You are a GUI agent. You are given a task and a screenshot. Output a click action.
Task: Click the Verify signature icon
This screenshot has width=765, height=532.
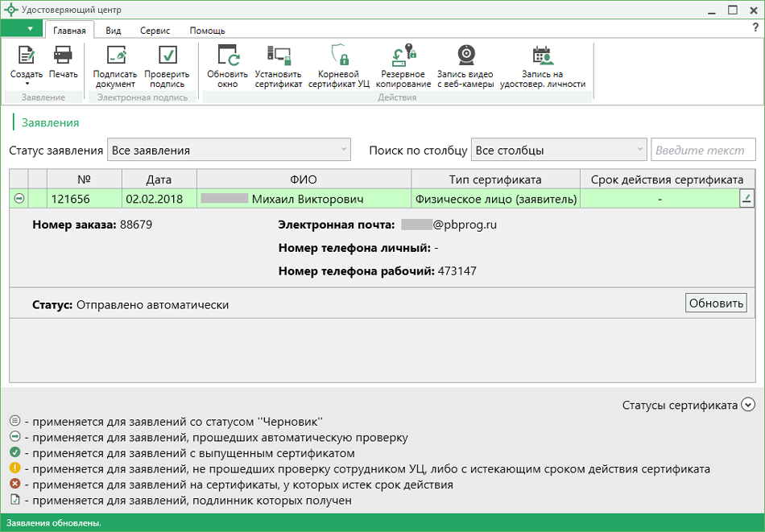click(x=167, y=56)
